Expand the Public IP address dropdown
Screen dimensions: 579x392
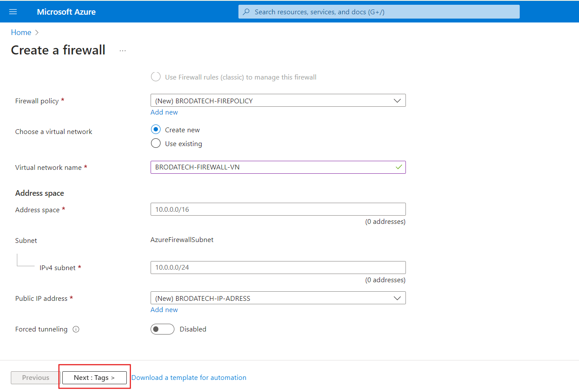click(278, 298)
